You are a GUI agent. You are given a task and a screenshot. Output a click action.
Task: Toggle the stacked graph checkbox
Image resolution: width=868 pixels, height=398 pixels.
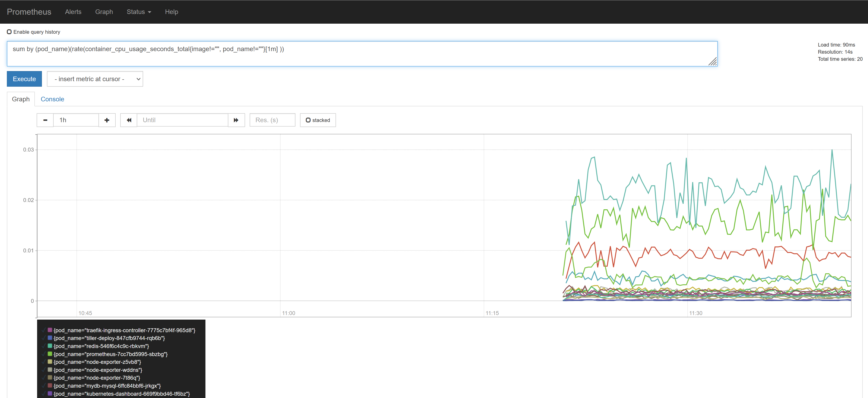(308, 120)
